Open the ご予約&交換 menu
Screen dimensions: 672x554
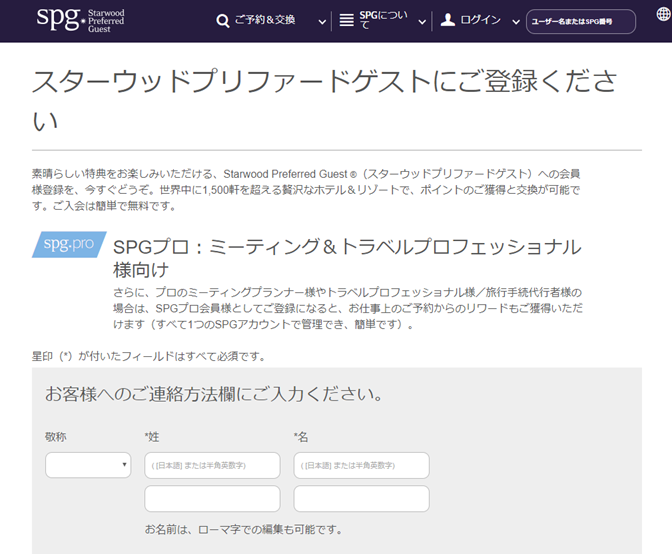pos(265,20)
